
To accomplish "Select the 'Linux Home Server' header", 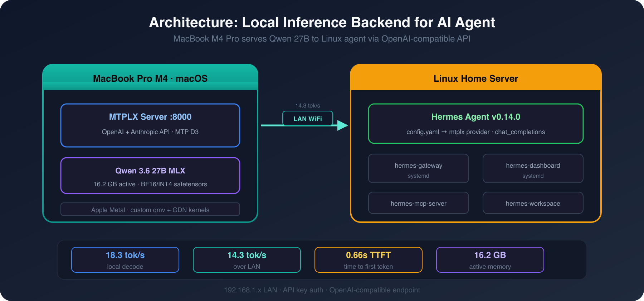I will tap(476, 78).
